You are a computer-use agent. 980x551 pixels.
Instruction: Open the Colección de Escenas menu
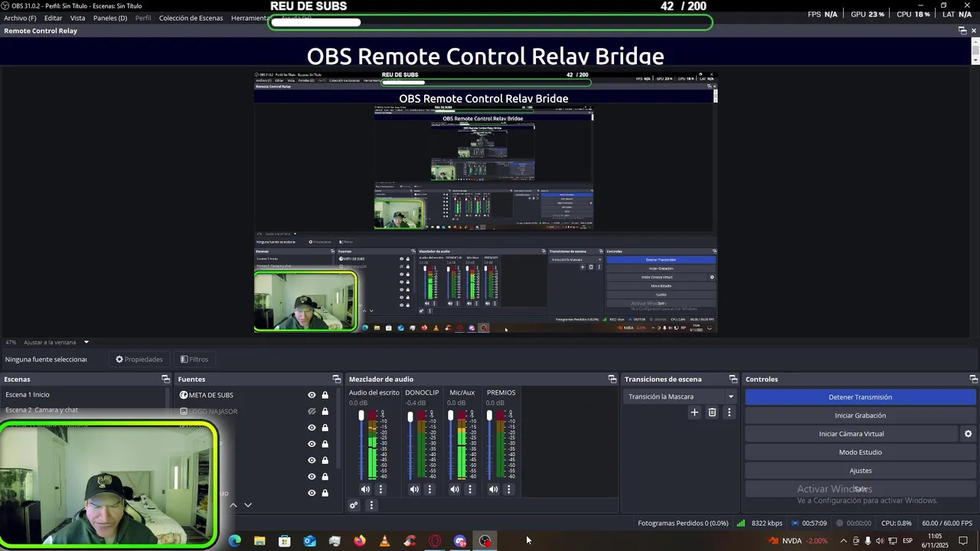[191, 18]
